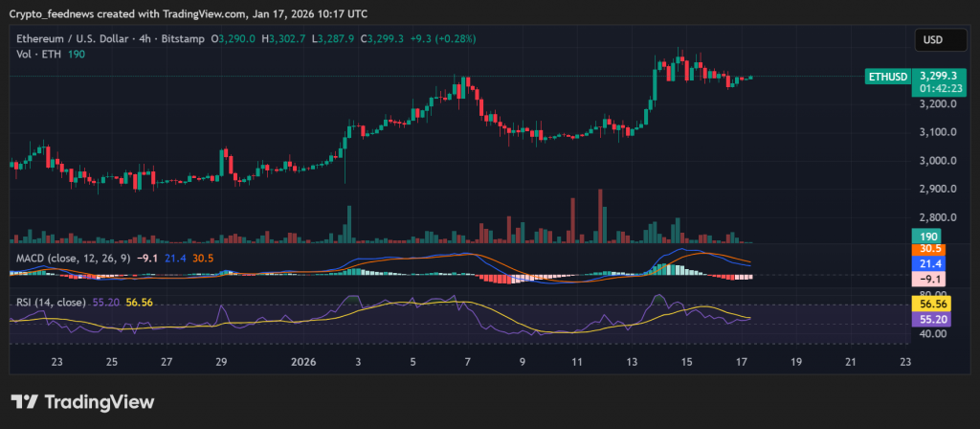The height and width of the screenshot is (429, 980).
Task: Click the 3,000.0 price axis level
Action: tap(937, 161)
